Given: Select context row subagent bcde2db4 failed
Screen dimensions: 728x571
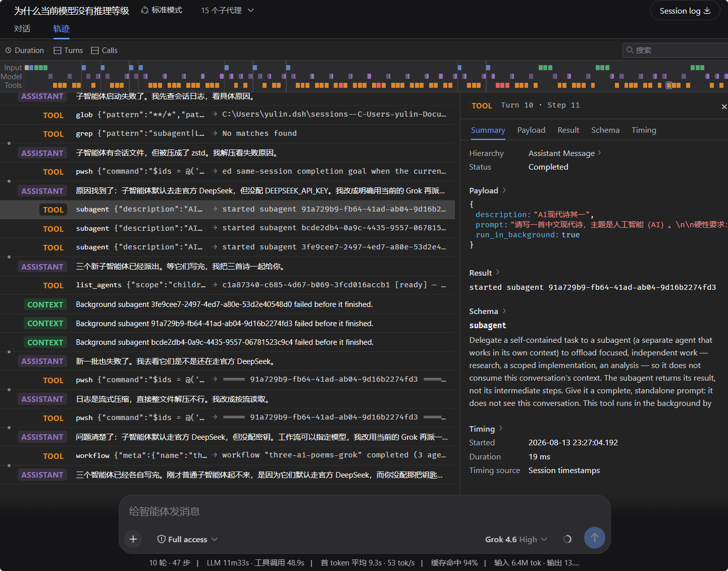Looking at the screenshot, I should point(227,342).
